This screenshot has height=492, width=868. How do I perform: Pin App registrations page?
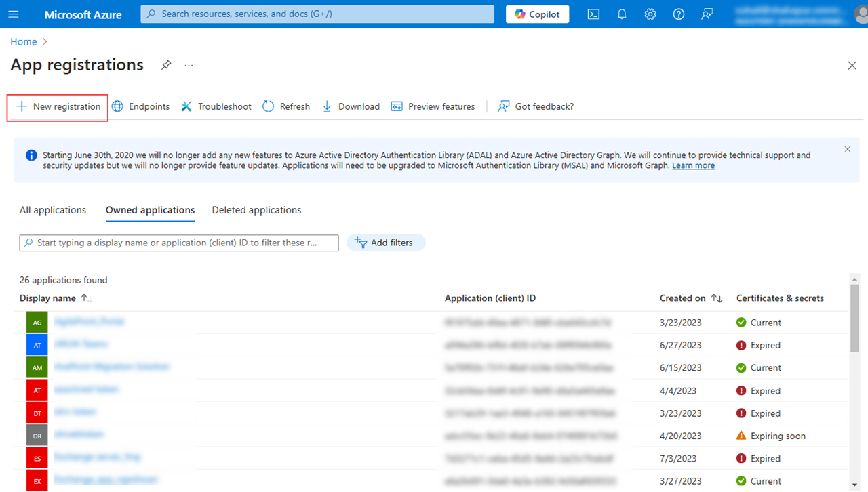click(166, 65)
